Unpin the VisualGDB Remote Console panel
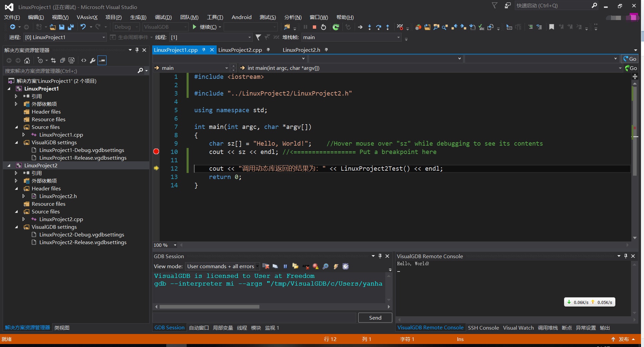Image resolution: width=644 pixels, height=347 pixels. point(626,256)
